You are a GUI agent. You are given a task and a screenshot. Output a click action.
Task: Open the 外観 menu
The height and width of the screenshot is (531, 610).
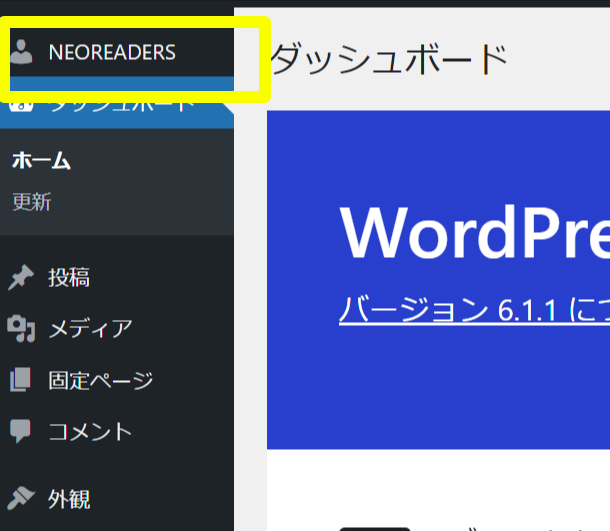coord(69,499)
